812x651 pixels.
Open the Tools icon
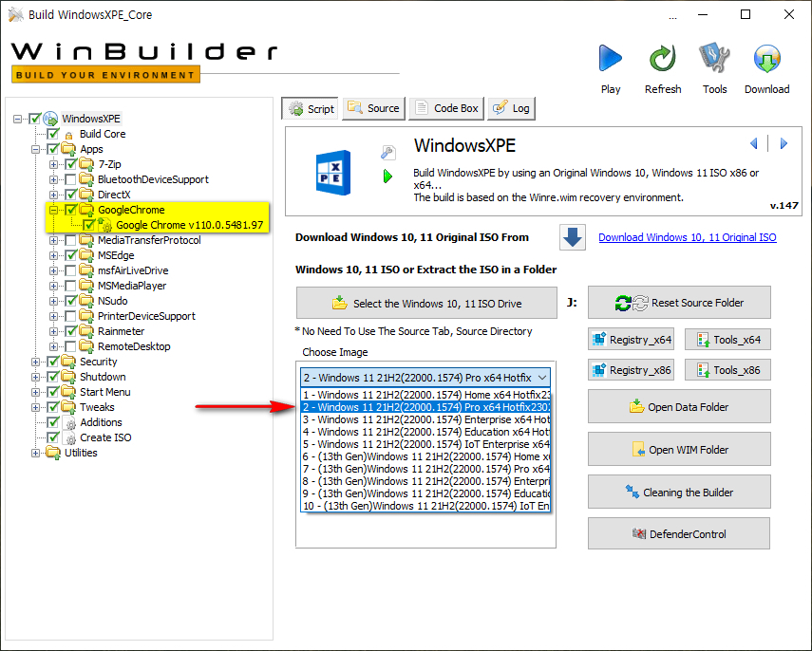pyautogui.click(x=714, y=58)
